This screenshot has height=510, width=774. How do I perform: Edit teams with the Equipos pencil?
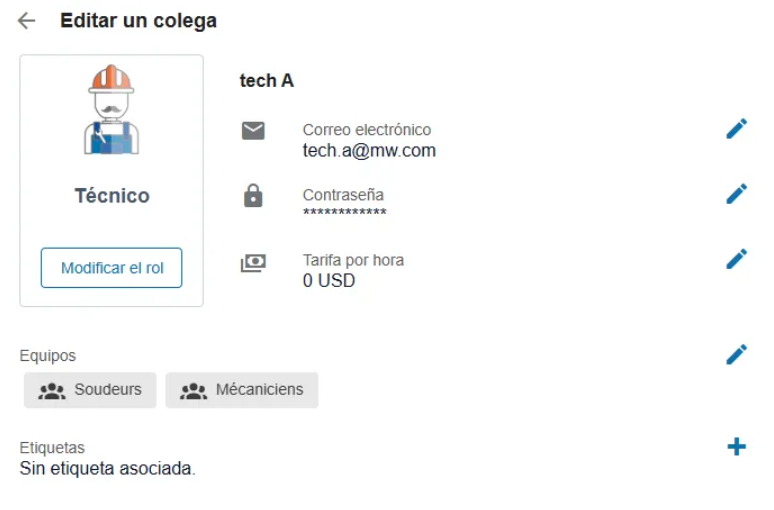point(736,354)
